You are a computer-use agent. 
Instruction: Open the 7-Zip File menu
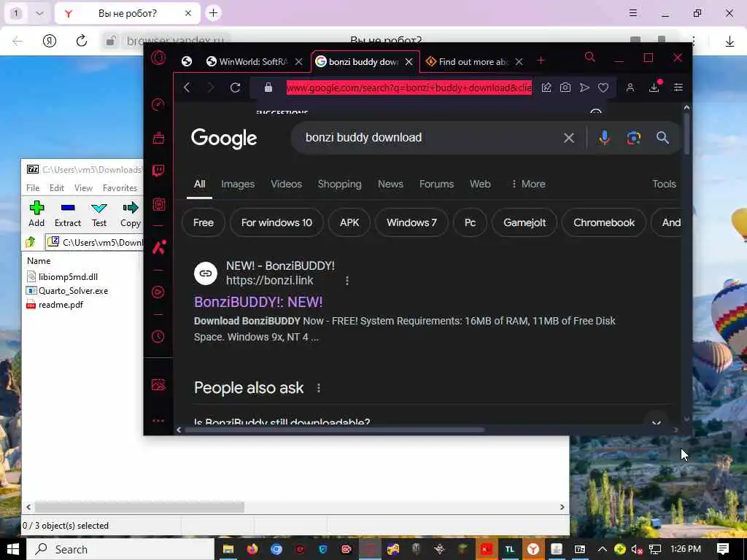tap(33, 188)
